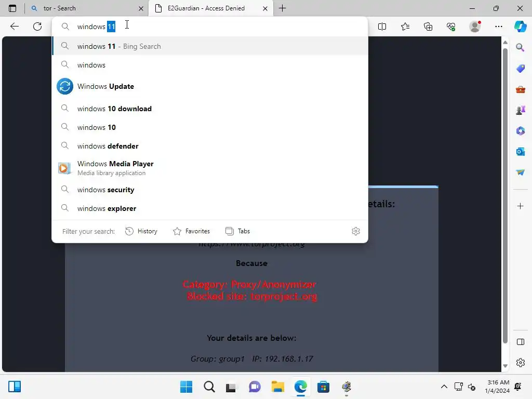Click blocked site text 'torproject.org'
532x399 pixels.
(x=284, y=296)
